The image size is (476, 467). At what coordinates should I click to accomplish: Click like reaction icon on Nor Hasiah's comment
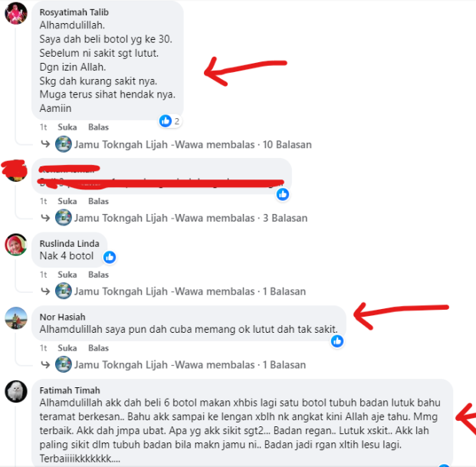(337, 341)
